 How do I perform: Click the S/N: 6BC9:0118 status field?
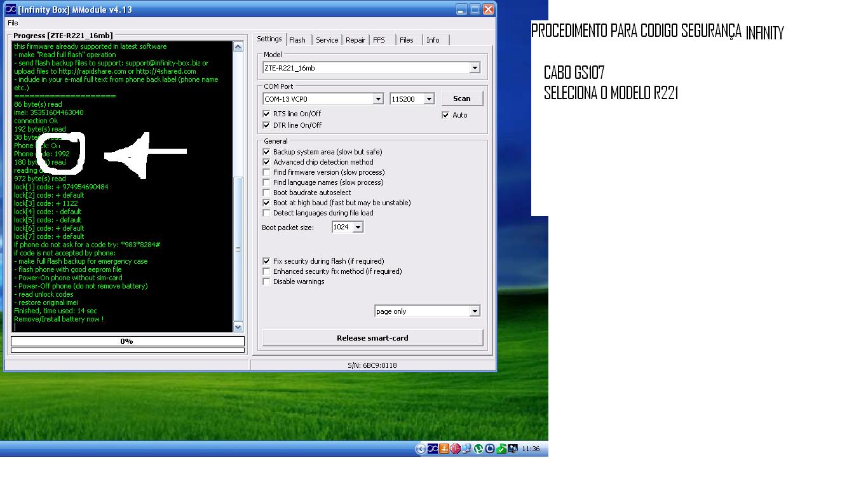coord(373,365)
